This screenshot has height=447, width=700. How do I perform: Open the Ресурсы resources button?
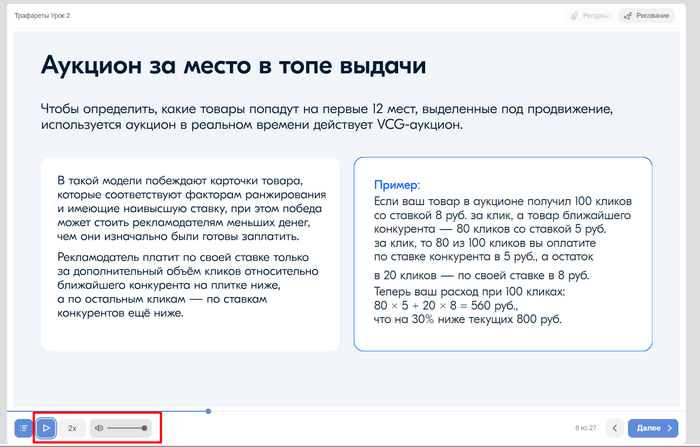pyautogui.click(x=589, y=16)
